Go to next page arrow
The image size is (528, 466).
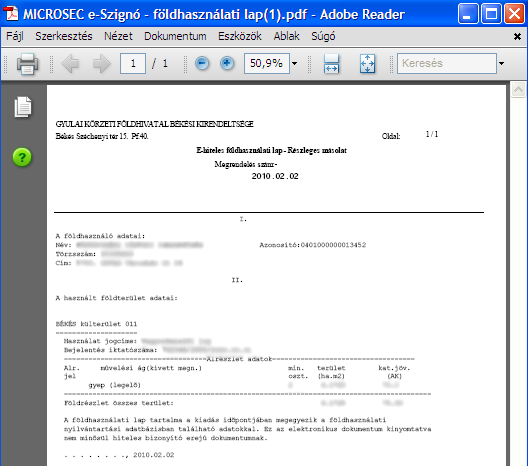[102, 63]
